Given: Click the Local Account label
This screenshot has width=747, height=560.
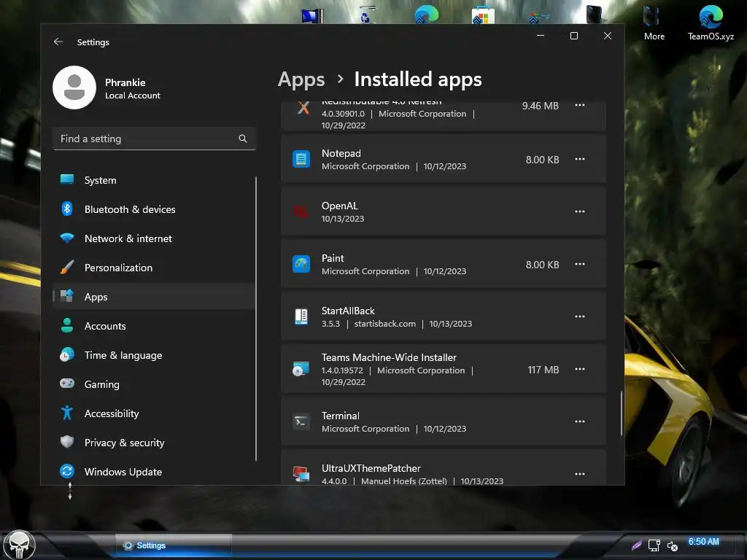Looking at the screenshot, I should 133,96.
